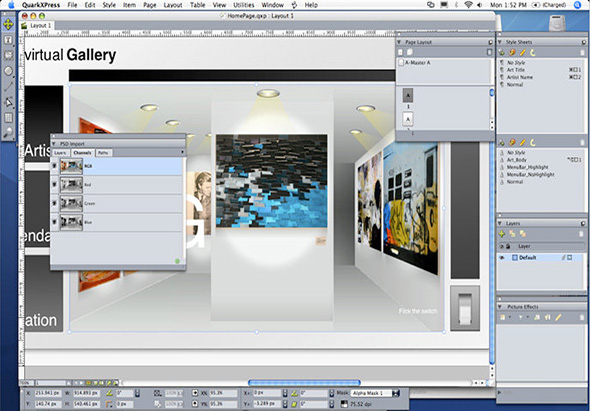Click edit pencil in paragraph style sheets
The image size is (590, 411).
[523, 53]
